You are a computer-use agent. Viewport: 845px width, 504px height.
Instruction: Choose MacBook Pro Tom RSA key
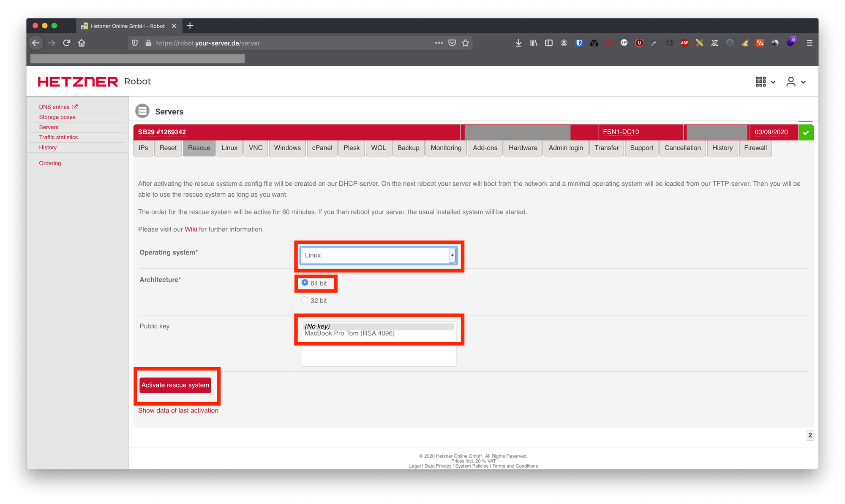coord(379,333)
